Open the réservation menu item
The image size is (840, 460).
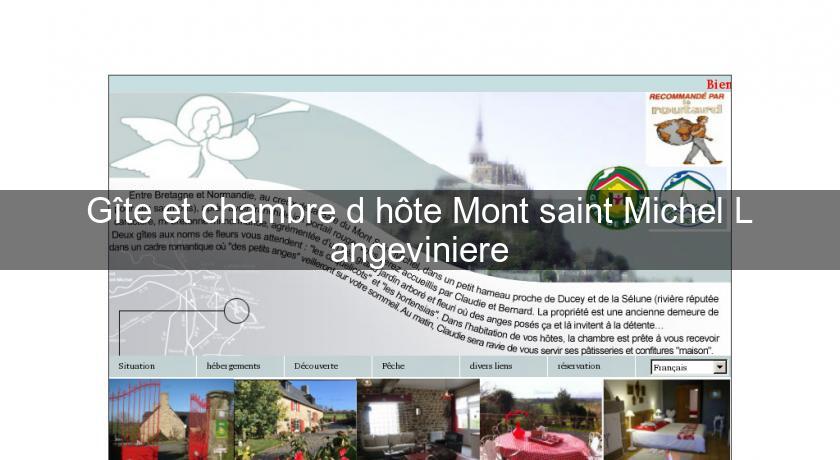coord(579,366)
